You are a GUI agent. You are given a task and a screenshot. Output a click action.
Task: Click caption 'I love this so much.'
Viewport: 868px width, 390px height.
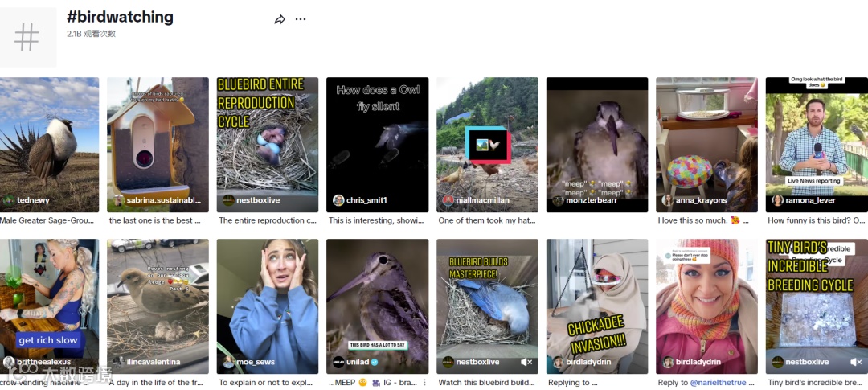pyautogui.click(x=694, y=220)
